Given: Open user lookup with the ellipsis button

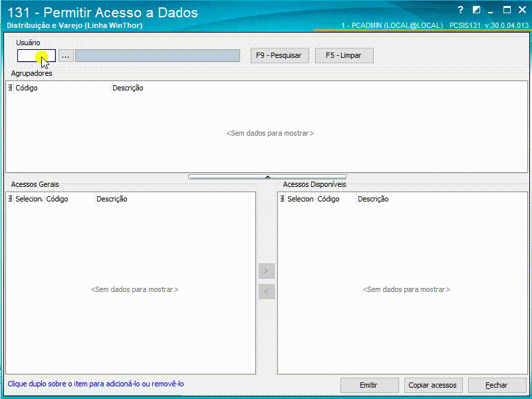Looking at the screenshot, I should point(66,56).
